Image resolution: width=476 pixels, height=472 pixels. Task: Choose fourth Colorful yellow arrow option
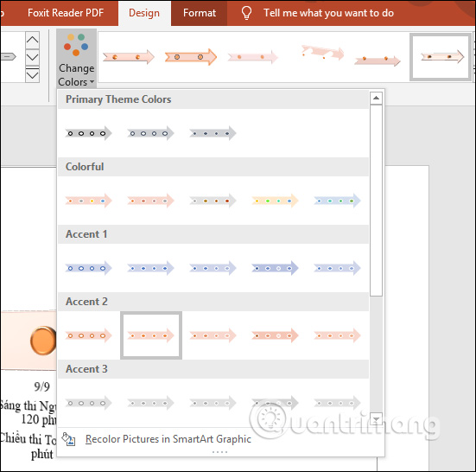click(275, 201)
